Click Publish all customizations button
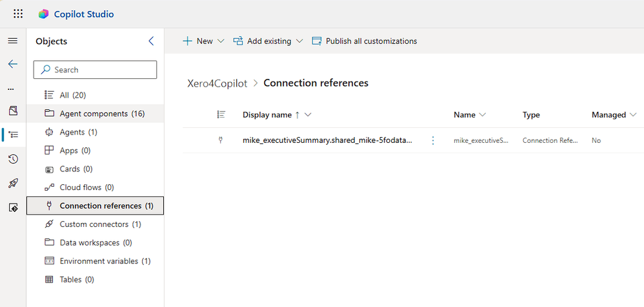Image resolution: width=644 pixels, height=307 pixels. 365,41
